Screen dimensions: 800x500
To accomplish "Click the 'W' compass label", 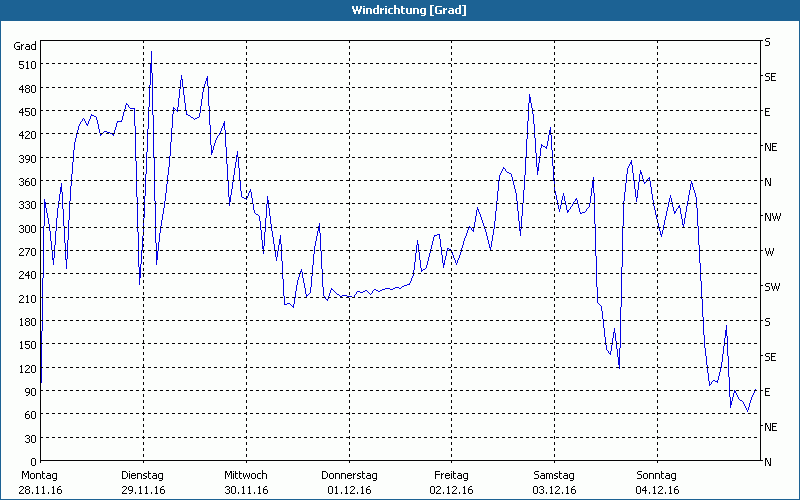I will click(769, 252).
